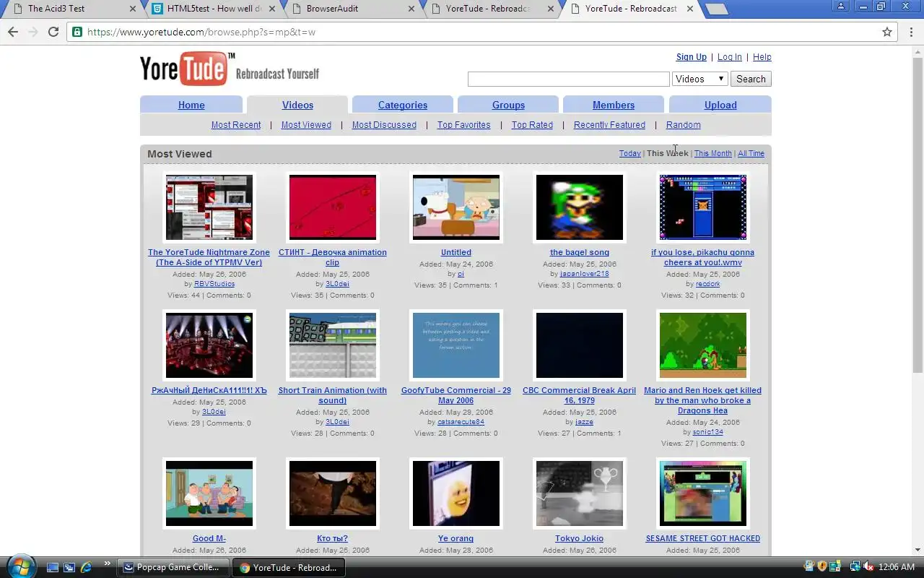Click the Show Desktop quick launch icon
This screenshot has width=924, height=578.
point(53,567)
